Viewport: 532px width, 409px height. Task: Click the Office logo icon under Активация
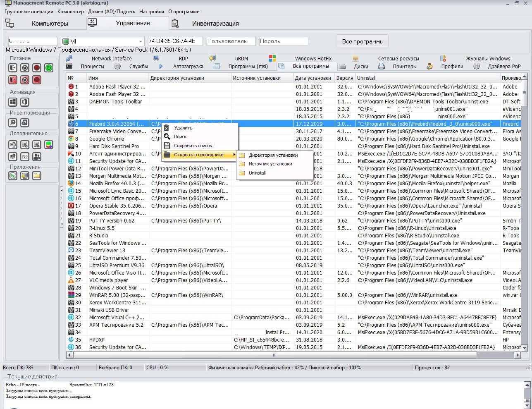(25, 102)
